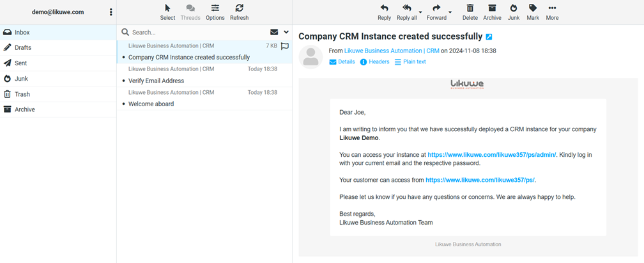Mark the message as Junk

(x=513, y=12)
